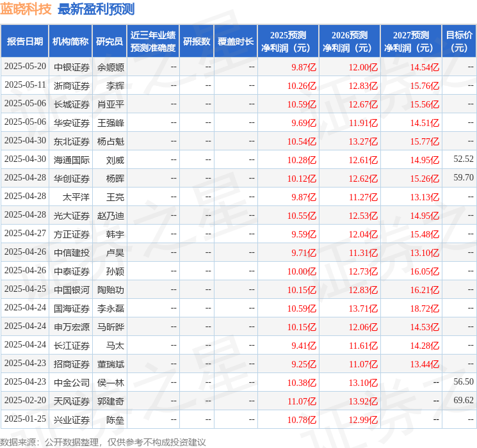477x448 pixels.
Task: Open the 中银证券 institution entry
Action: 72,67
